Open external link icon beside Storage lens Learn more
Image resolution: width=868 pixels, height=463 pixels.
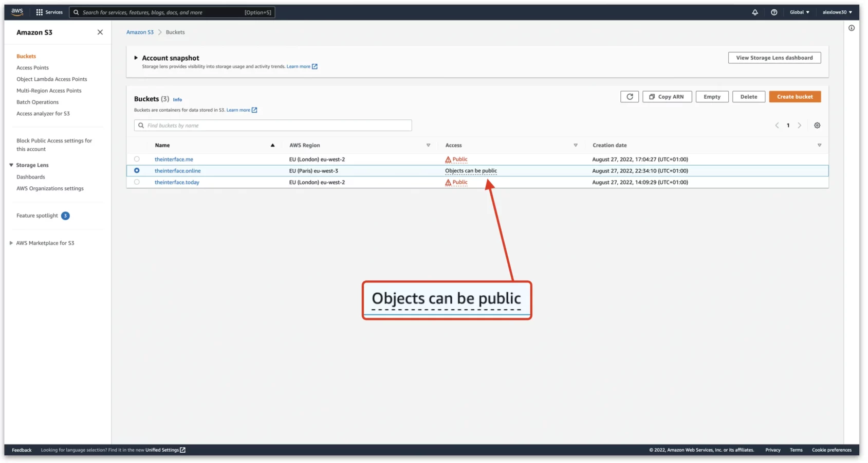(315, 66)
